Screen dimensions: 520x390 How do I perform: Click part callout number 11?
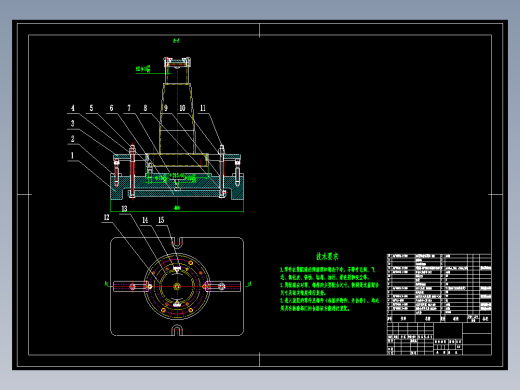[x=203, y=108]
